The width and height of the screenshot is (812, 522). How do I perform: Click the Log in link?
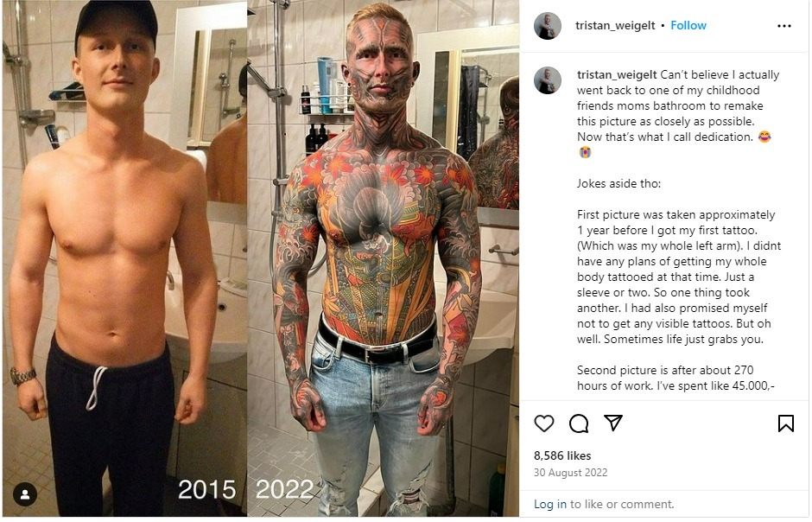550,504
